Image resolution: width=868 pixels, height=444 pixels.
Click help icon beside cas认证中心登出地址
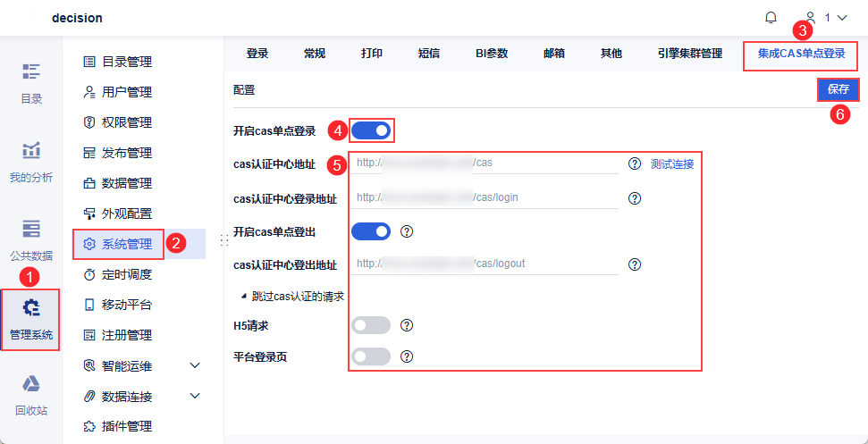(635, 264)
